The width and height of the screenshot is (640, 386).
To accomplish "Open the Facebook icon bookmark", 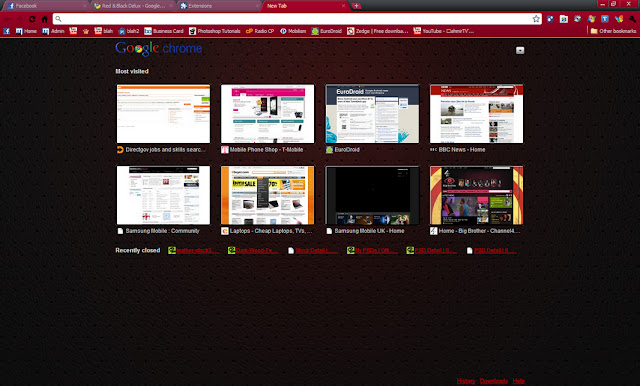I will tap(7, 31).
